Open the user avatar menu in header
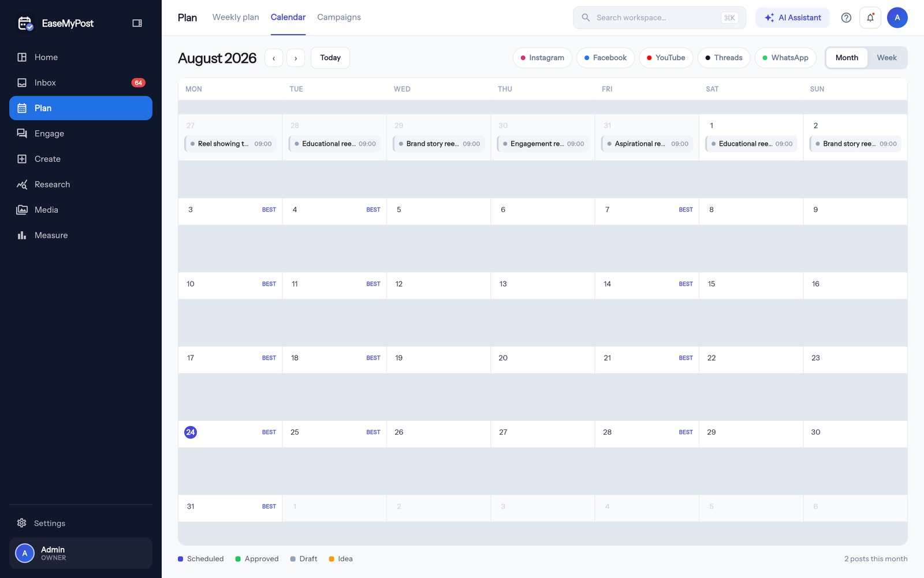 tap(897, 17)
